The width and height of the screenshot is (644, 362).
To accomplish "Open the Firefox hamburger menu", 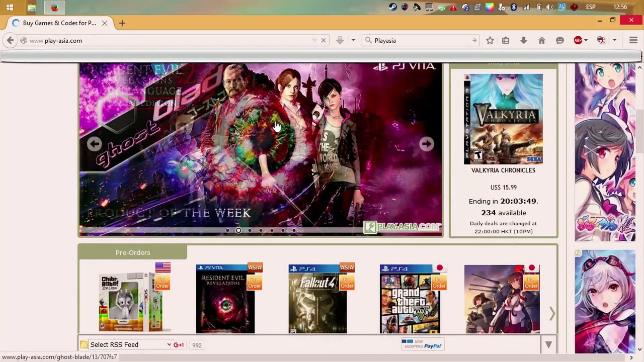I will (x=633, y=40).
